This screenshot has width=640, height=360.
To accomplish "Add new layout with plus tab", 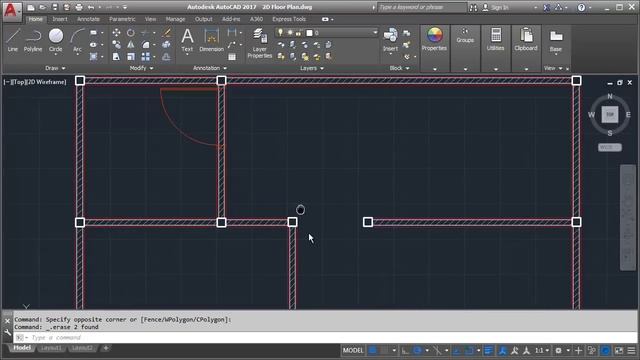I will click(106, 348).
